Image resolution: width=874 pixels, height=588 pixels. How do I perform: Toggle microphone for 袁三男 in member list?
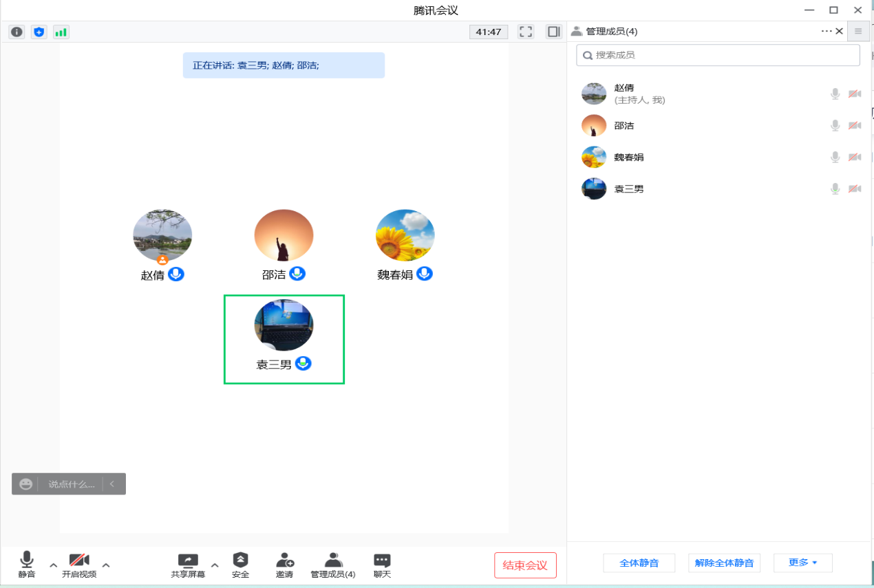pyautogui.click(x=835, y=188)
